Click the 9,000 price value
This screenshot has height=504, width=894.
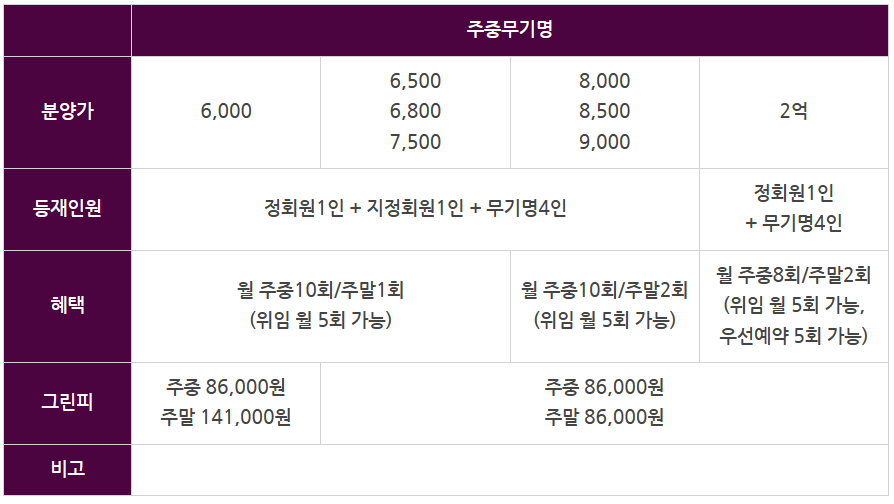(604, 142)
